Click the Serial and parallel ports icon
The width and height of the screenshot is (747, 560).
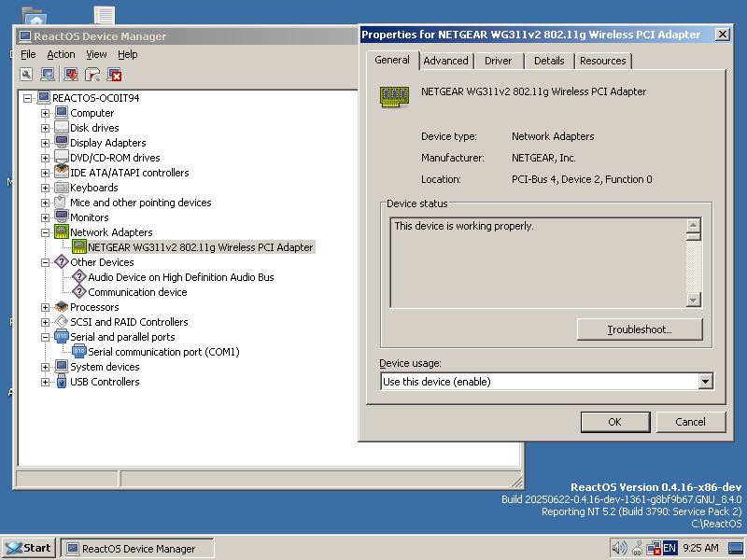[x=62, y=336]
